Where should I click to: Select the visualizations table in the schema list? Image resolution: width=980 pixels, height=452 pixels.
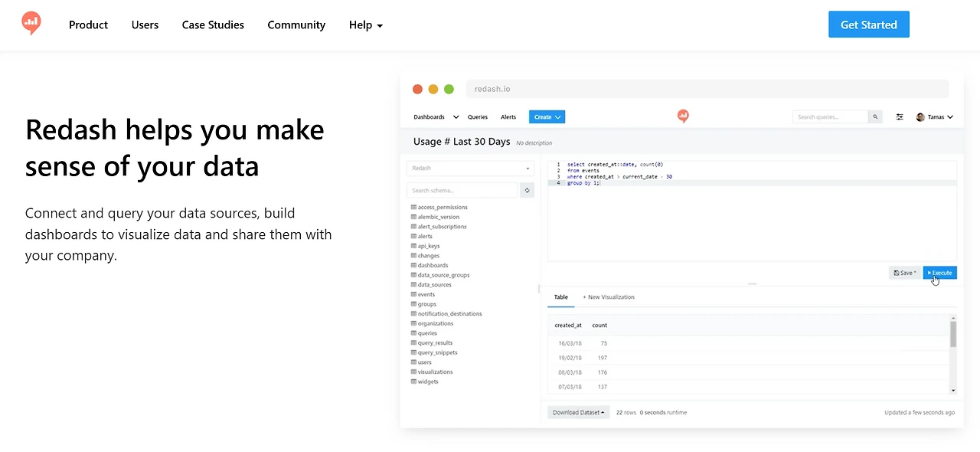coord(435,372)
